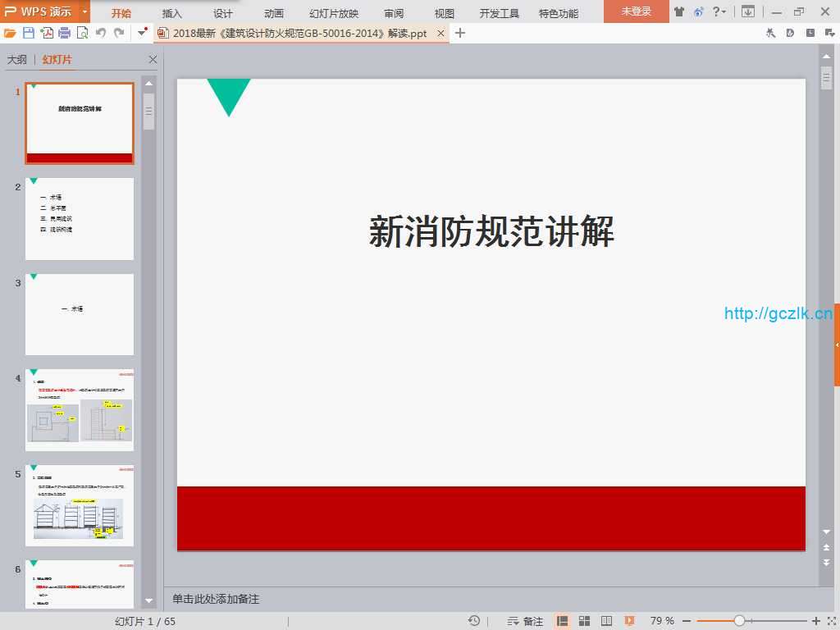This screenshot has height=630, width=840.
Task: Export to PDF via toolbar icon
Action: 47,33
